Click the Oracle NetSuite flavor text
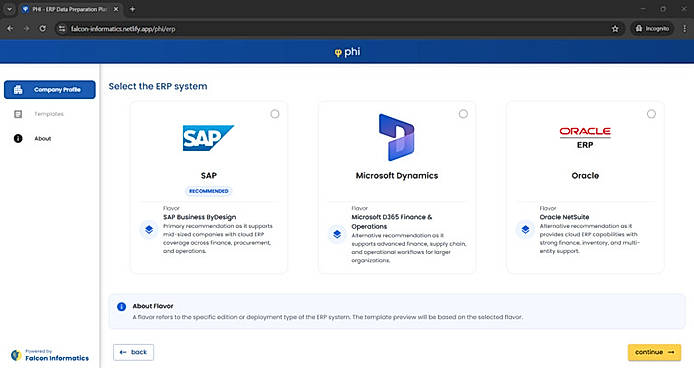The width and height of the screenshot is (694, 368). coord(564,217)
